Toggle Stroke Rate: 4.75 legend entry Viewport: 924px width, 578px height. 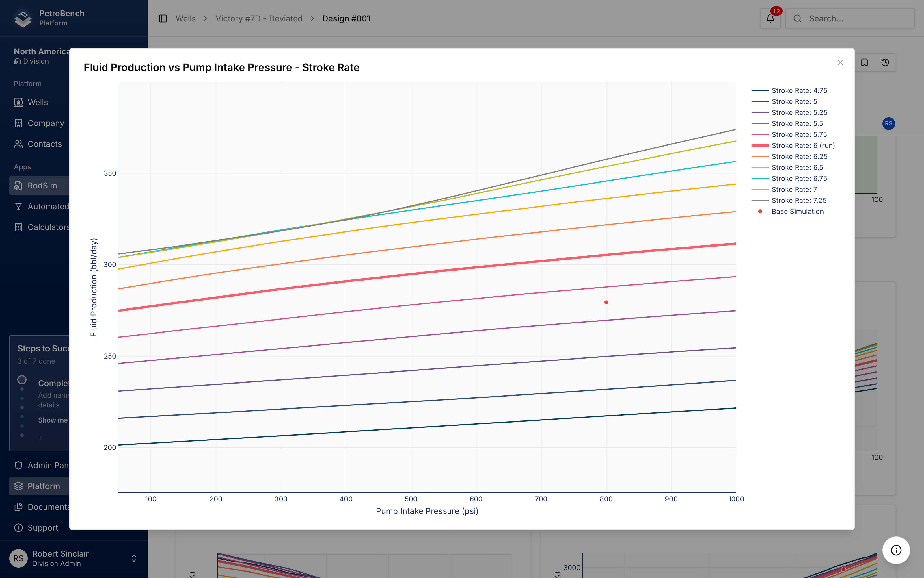tap(789, 90)
